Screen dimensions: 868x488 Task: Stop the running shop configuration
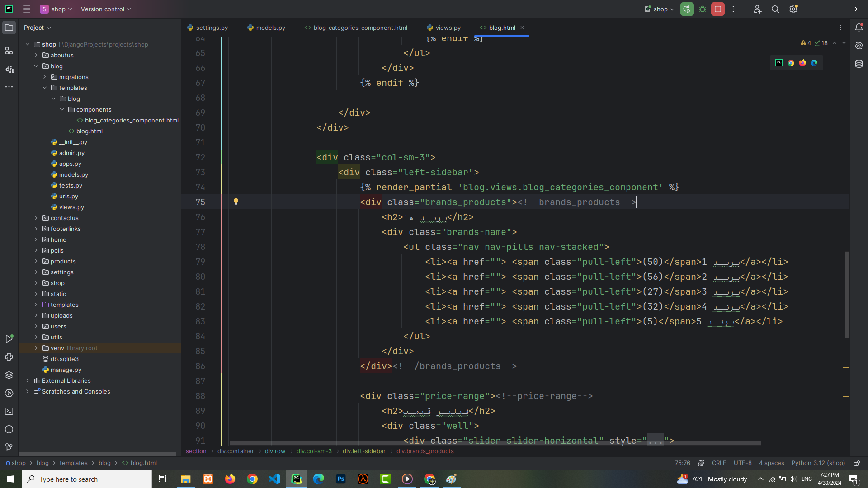[717, 9]
